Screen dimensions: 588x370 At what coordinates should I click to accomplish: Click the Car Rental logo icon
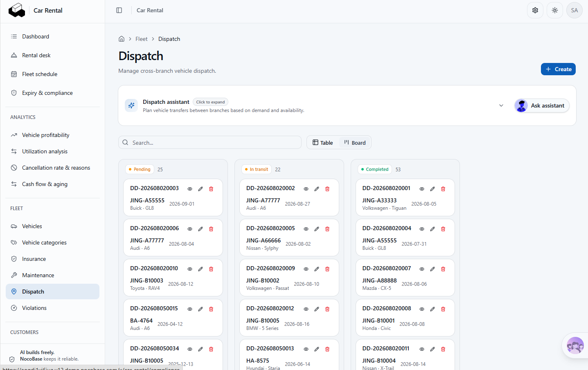pyautogui.click(x=17, y=10)
